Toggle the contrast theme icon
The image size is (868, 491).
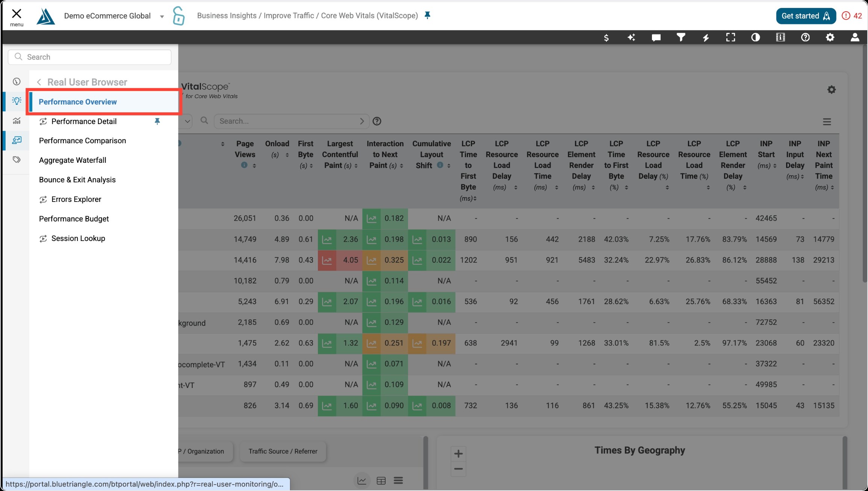(755, 37)
